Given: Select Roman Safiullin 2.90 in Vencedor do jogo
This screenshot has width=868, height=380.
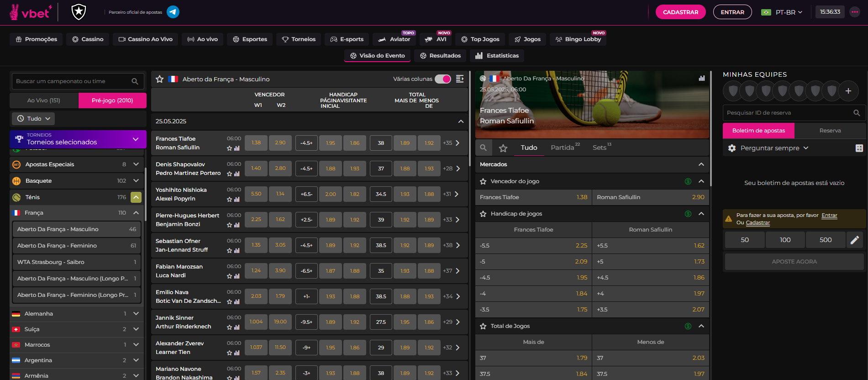Looking at the screenshot, I should 651,197.
